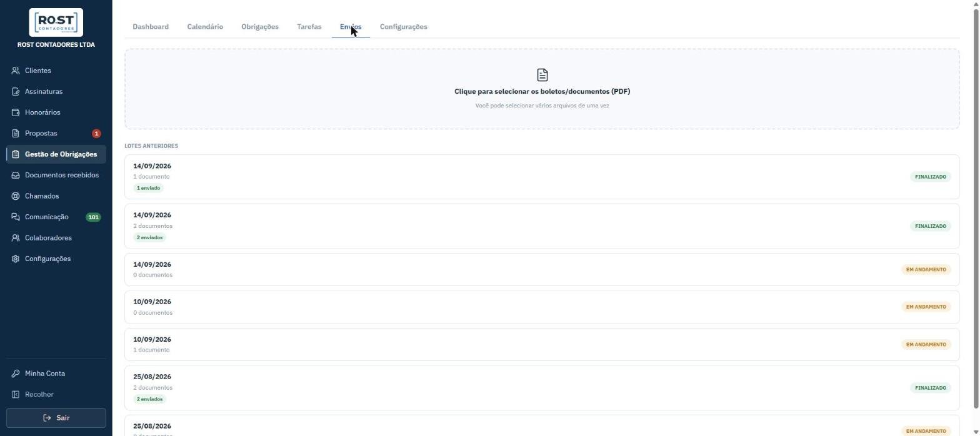Screen dimensions: 980x436
Task: Click EM ANDAMENTO status on 10/09/2026 1 documento batch
Action: [926, 344]
